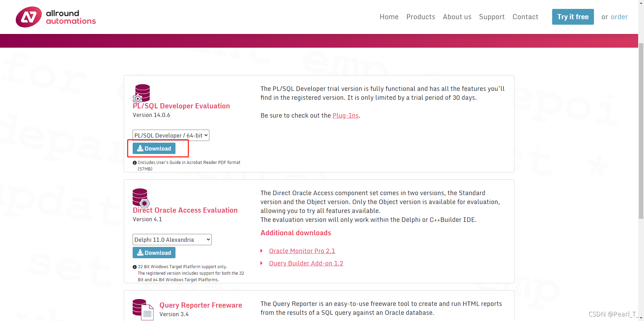Open the PL/SQL Developer / 64-bit dropdown
Viewport: 644px width, 321px height.
[171, 135]
